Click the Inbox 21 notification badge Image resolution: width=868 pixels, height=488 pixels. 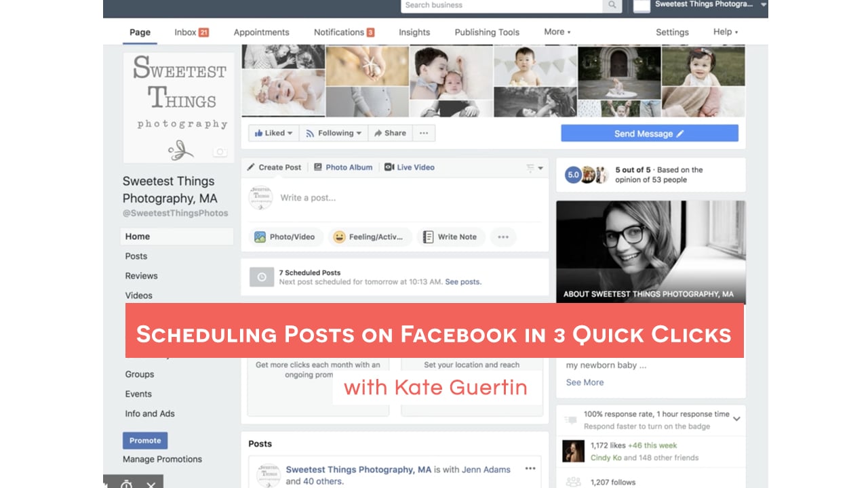point(203,33)
